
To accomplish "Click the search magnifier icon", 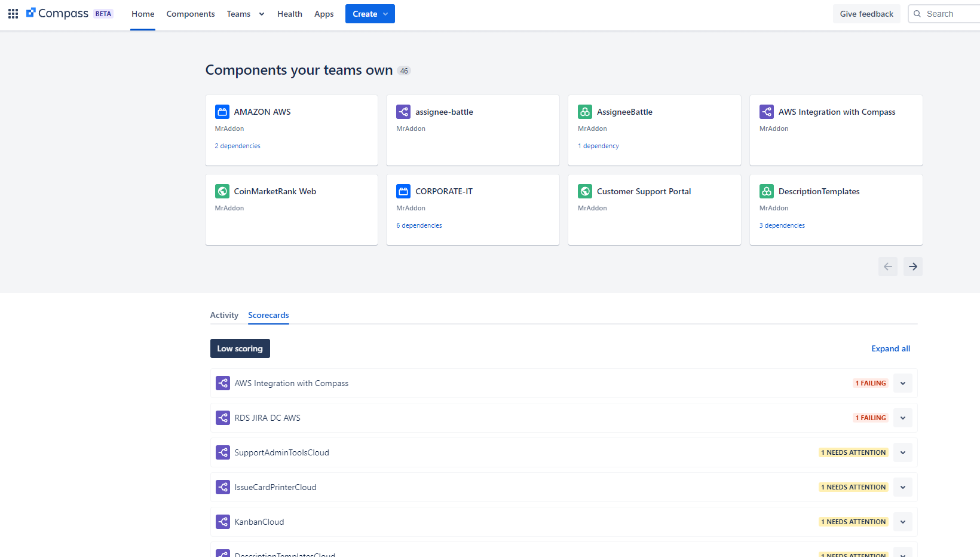I will point(918,13).
